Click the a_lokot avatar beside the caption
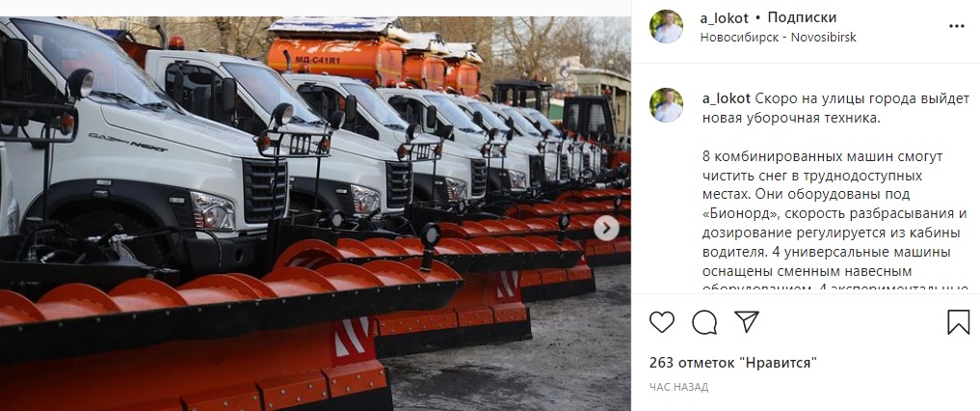This screenshot has height=411, width=980. point(666,104)
